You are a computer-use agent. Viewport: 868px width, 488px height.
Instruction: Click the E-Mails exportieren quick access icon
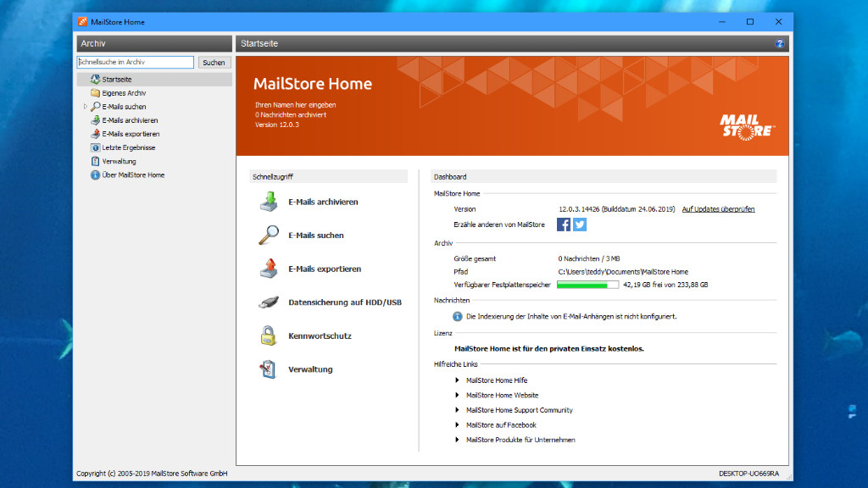coord(268,269)
